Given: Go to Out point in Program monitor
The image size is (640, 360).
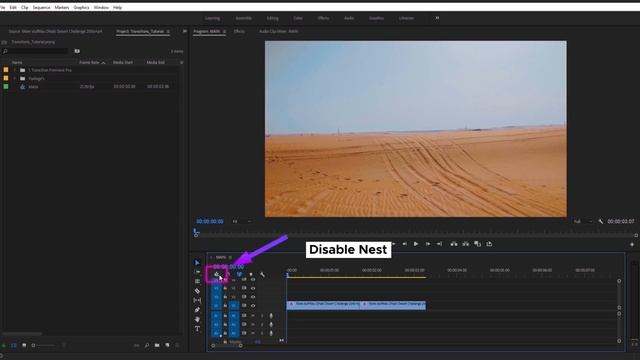Looking at the screenshot, I should click(x=439, y=244).
